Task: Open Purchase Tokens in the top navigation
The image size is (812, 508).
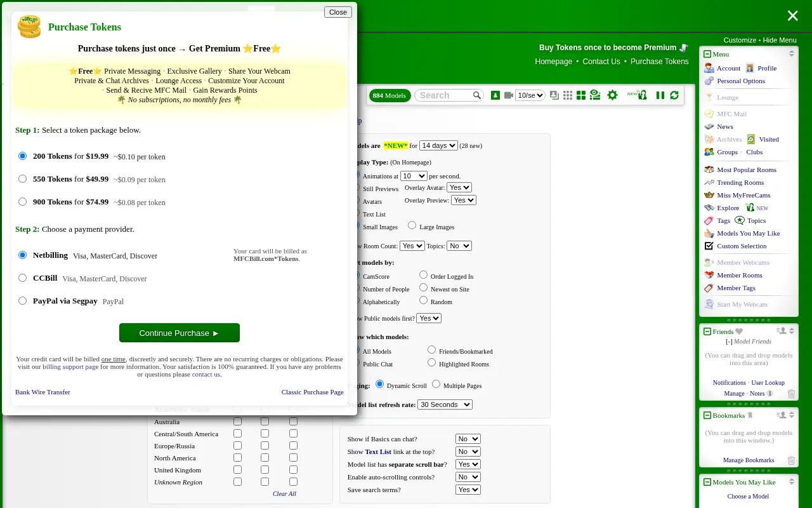Action: click(660, 62)
